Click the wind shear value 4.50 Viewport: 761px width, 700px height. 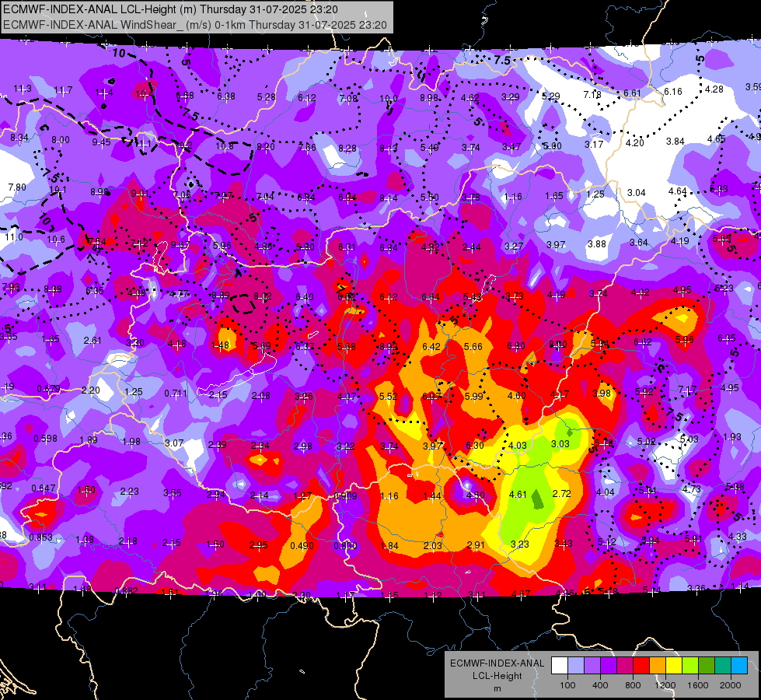pyautogui.click(x=475, y=495)
